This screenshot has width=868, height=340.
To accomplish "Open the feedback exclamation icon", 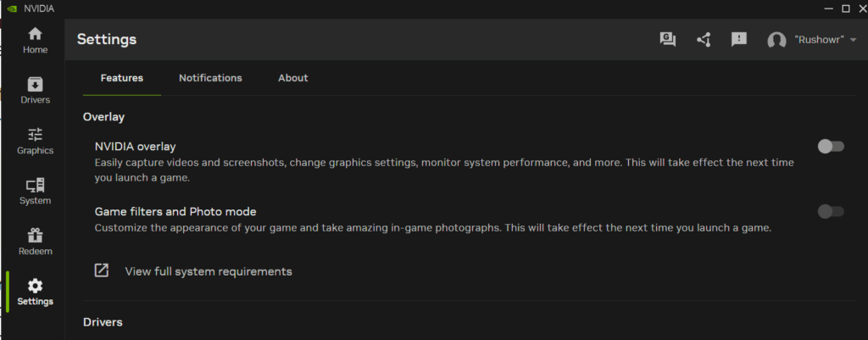I will (x=739, y=39).
